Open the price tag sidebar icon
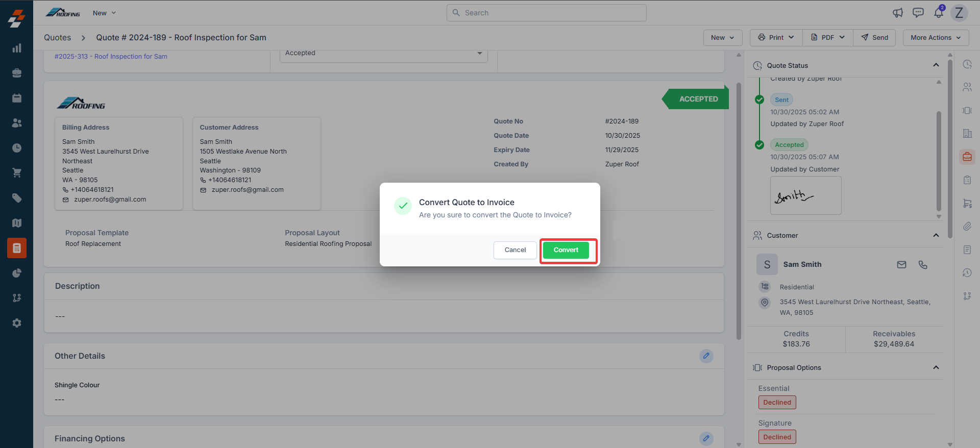980x448 pixels. pyautogui.click(x=17, y=198)
